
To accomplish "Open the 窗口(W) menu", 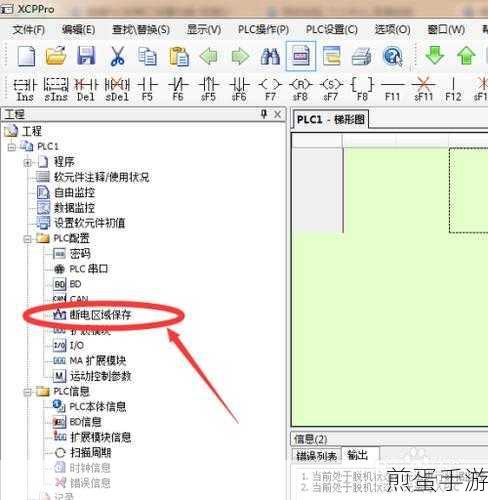I will pyautogui.click(x=446, y=30).
